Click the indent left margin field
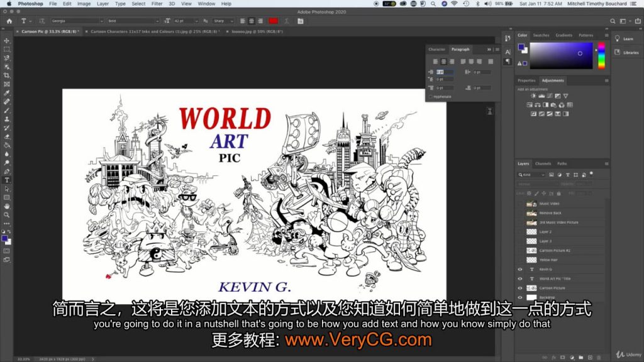The image size is (644, 362). (x=445, y=72)
